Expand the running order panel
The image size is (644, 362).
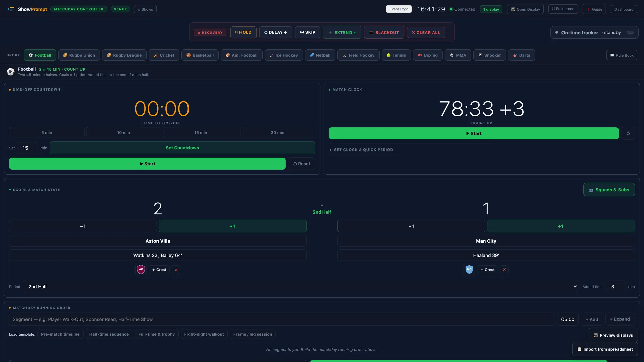(620, 319)
